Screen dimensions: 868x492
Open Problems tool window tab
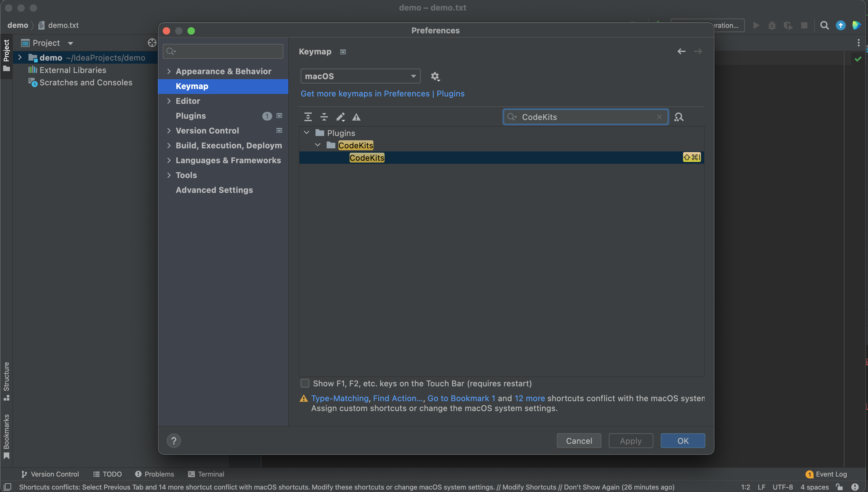point(155,474)
